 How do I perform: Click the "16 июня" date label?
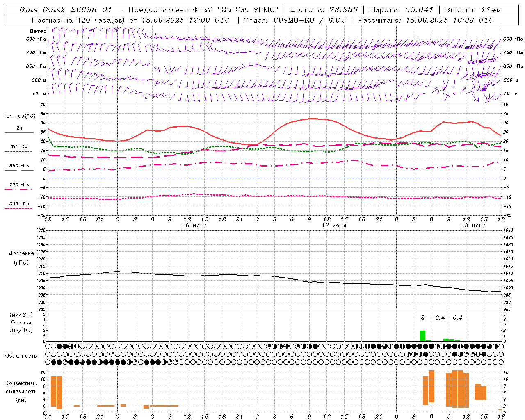click(x=194, y=226)
